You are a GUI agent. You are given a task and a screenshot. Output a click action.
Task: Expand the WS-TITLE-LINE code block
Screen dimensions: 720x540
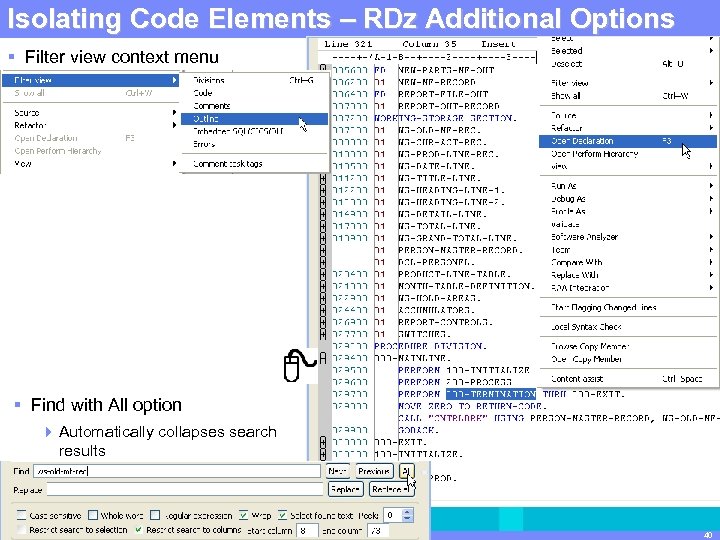(x=323, y=178)
